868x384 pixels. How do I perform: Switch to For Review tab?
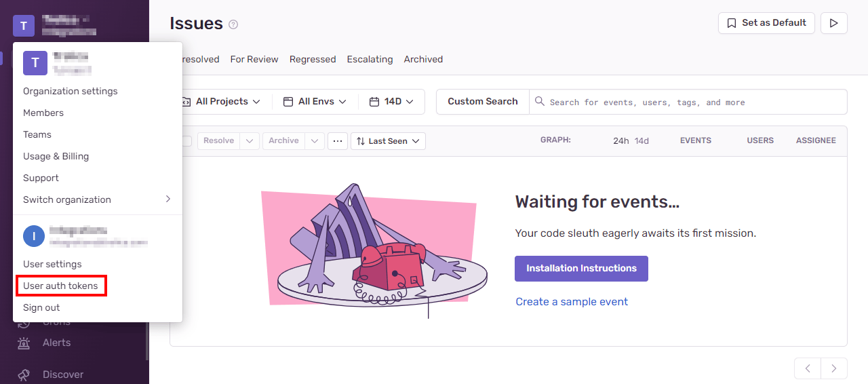tap(254, 59)
